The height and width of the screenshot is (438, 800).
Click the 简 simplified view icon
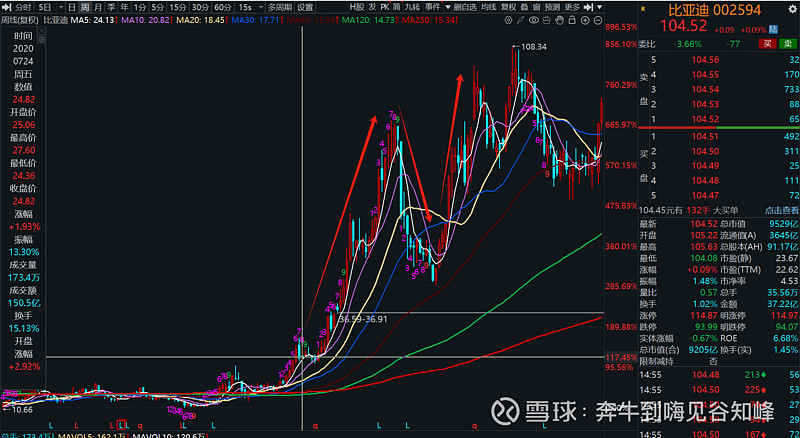tap(396, 7)
